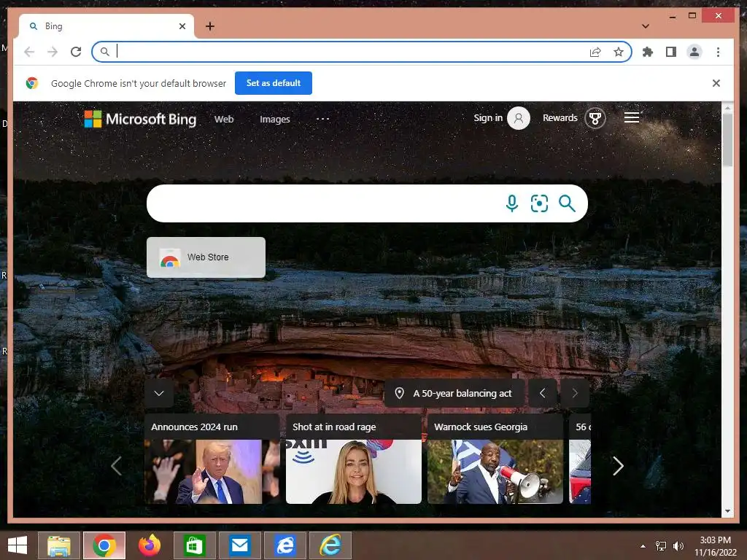Screen dimensions: 747x560
Task: Click the Sign in link
Action: pyautogui.click(x=488, y=118)
